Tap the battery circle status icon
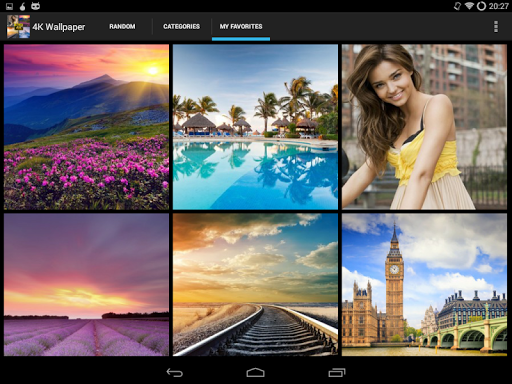The height and width of the screenshot is (384, 512). pos(481,6)
